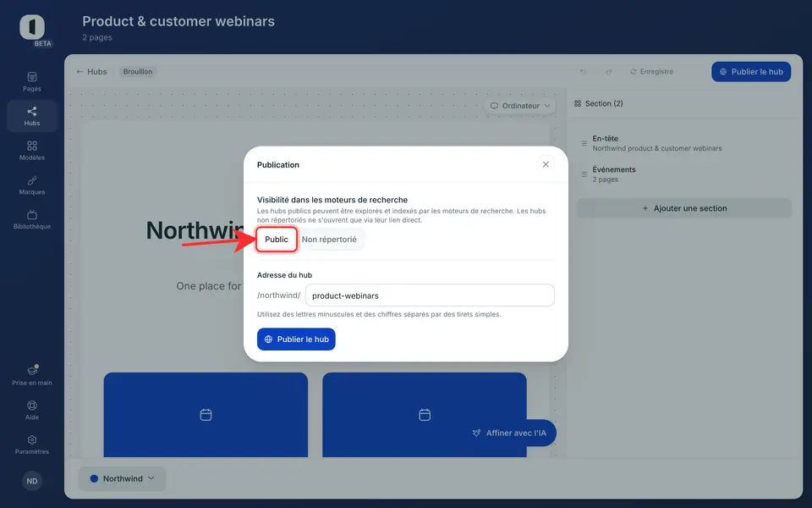Image resolution: width=812 pixels, height=508 pixels.
Task: Select Non répertorié visibility option
Action: click(x=329, y=240)
